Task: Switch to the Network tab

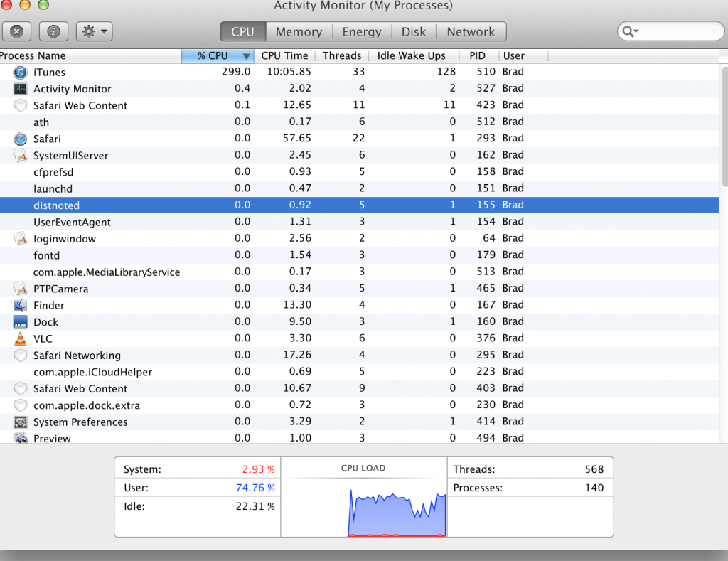Action: [x=471, y=31]
